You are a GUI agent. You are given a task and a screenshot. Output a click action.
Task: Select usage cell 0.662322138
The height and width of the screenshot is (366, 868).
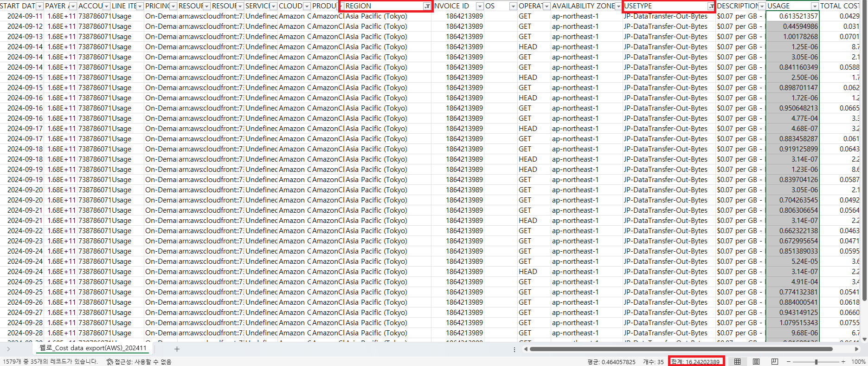(x=793, y=231)
